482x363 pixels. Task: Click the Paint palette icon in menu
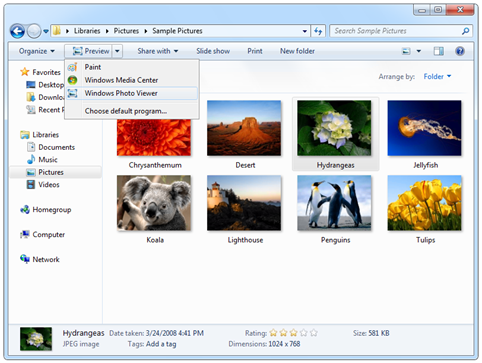click(x=72, y=67)
